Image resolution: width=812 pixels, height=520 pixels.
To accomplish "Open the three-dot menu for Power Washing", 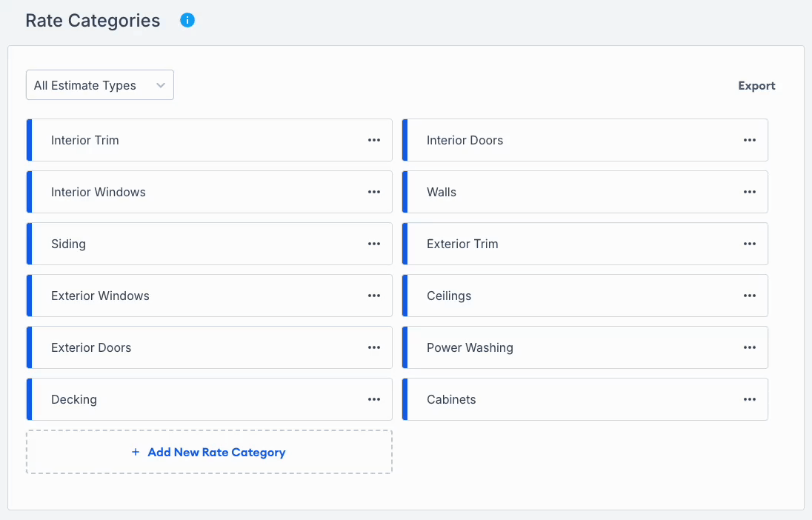I will click(749, 347).
